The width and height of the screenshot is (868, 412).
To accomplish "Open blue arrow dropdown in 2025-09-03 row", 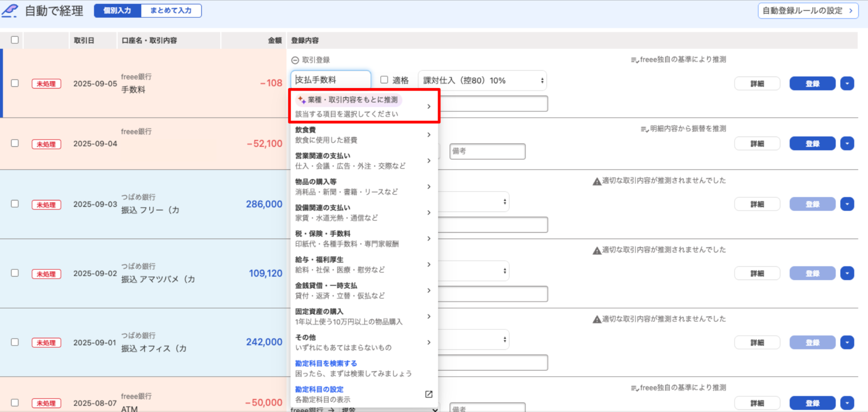I will coord(847,204).
